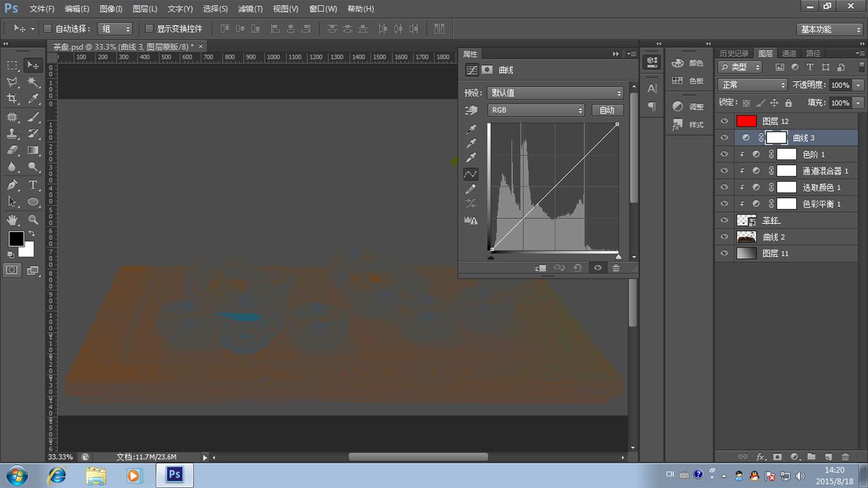Select the Horizontal Type tool

pos(33,185)
